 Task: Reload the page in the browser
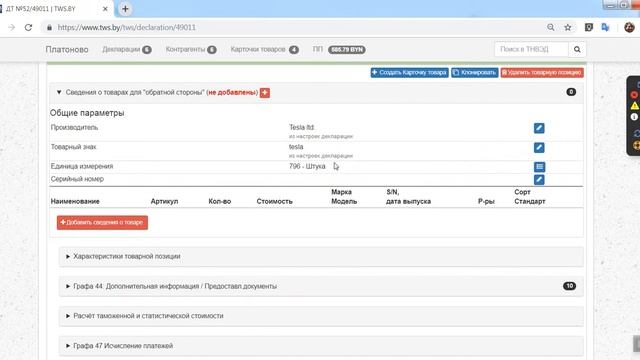click(x=28, y=27)
